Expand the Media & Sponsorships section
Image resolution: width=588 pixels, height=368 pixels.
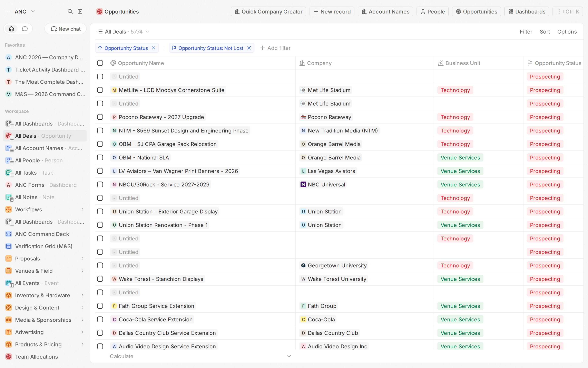point(82,320)
